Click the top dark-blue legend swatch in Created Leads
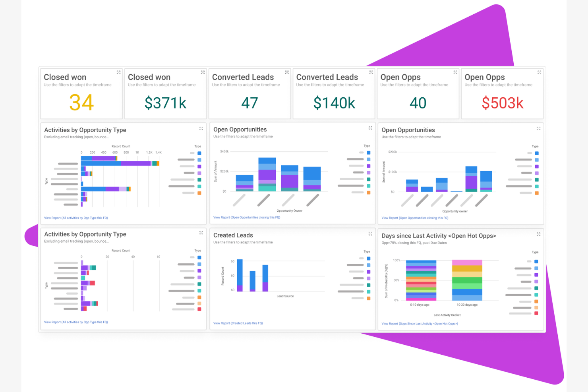Viewport: 588px width, 392px height. (x=368, y=259)
